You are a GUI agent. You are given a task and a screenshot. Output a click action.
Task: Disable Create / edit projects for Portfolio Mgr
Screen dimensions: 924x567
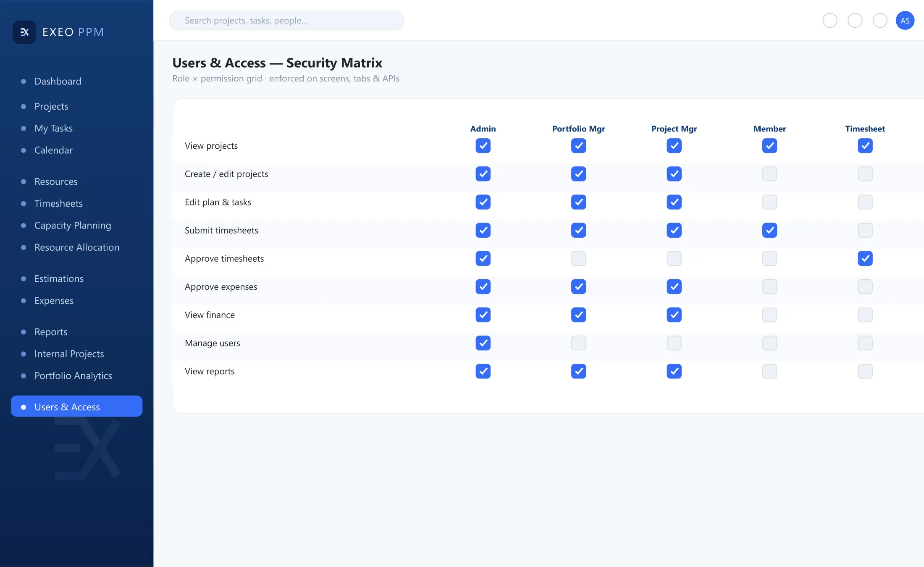tap(578, 174)
